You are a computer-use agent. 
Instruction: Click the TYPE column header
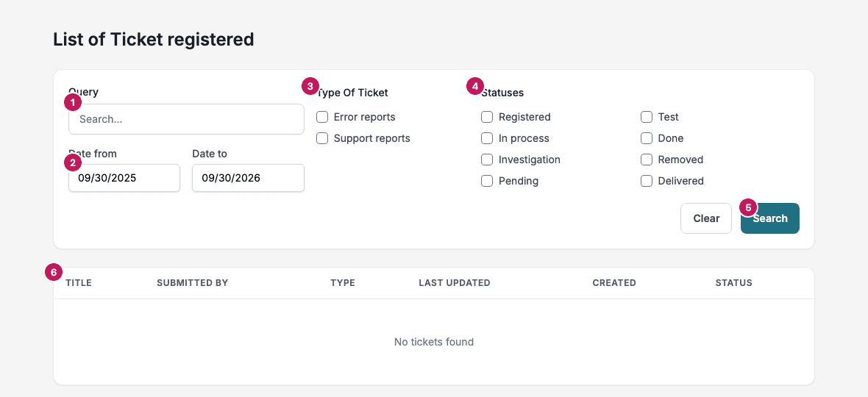point(343,283)
